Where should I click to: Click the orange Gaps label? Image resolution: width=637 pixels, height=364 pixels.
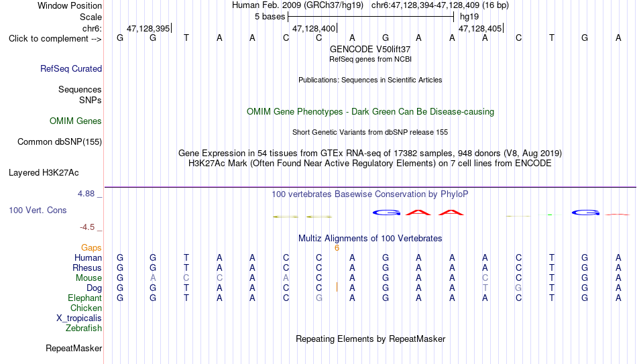(91, 248)
